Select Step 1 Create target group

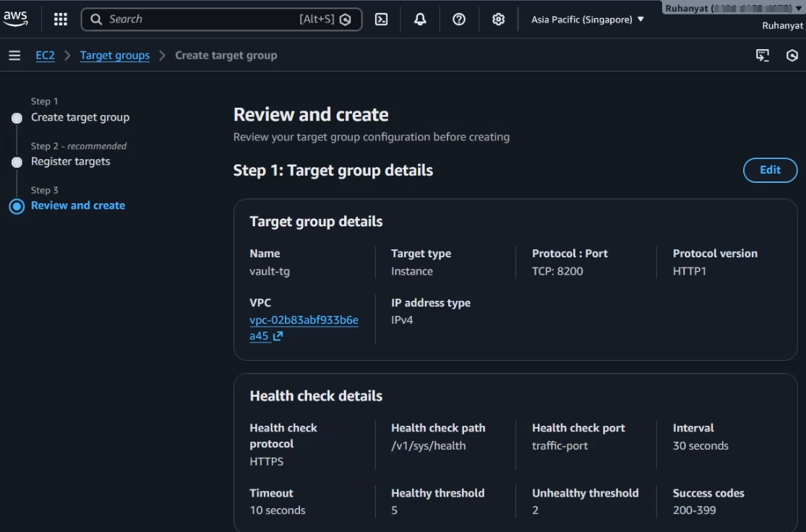(x=80, y=117)
